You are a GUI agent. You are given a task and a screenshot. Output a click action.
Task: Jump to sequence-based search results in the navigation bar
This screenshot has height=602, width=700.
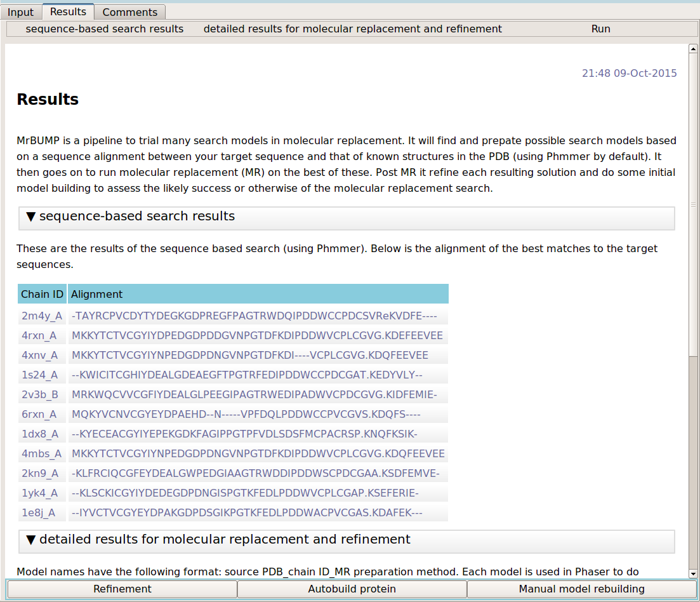click(x=105, y=29)
